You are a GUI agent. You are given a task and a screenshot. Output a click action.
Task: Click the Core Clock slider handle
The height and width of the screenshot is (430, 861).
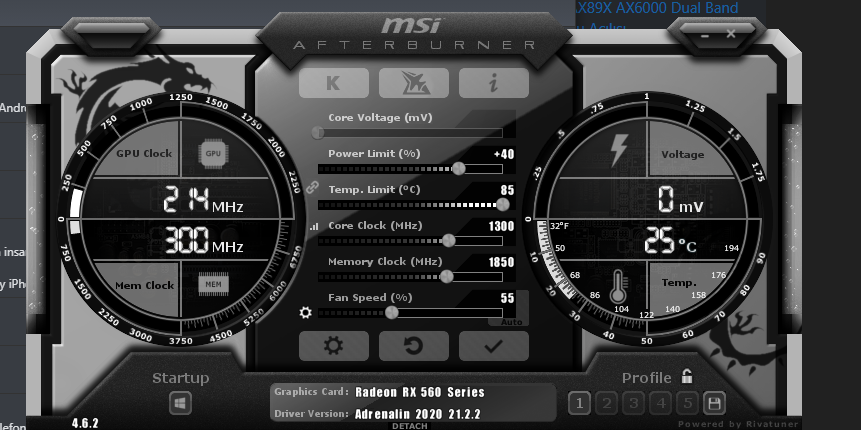(x=449, y=240)
